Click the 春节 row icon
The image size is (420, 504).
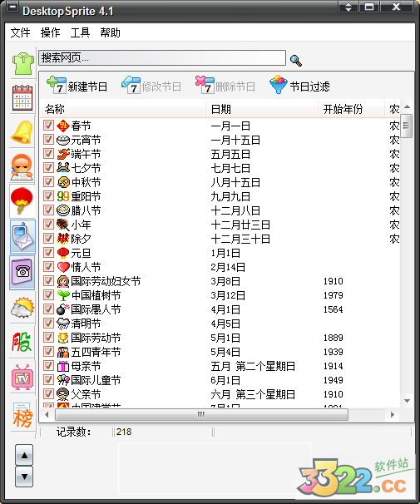tap(63, 126)
